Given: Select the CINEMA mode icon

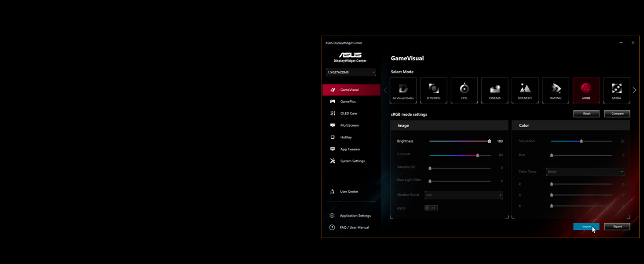Looking at the screenshot, I should 494,90.
